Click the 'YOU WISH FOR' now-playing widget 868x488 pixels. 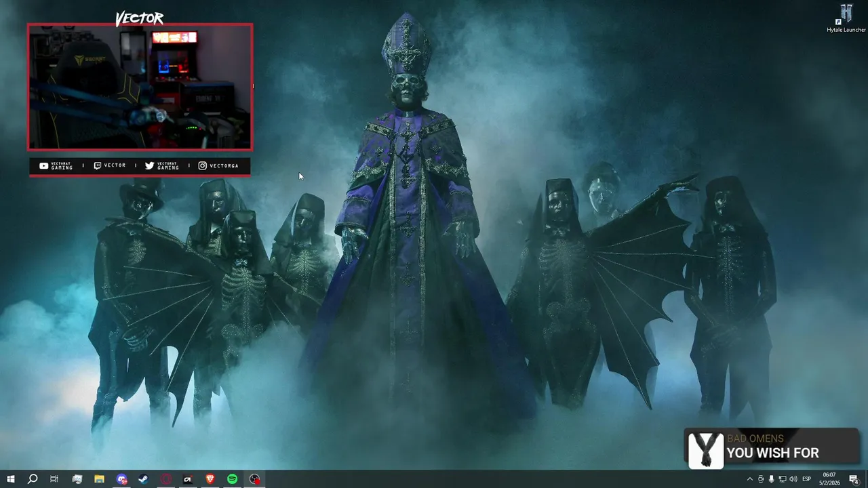pyautogui.click(x=772, y=448)
